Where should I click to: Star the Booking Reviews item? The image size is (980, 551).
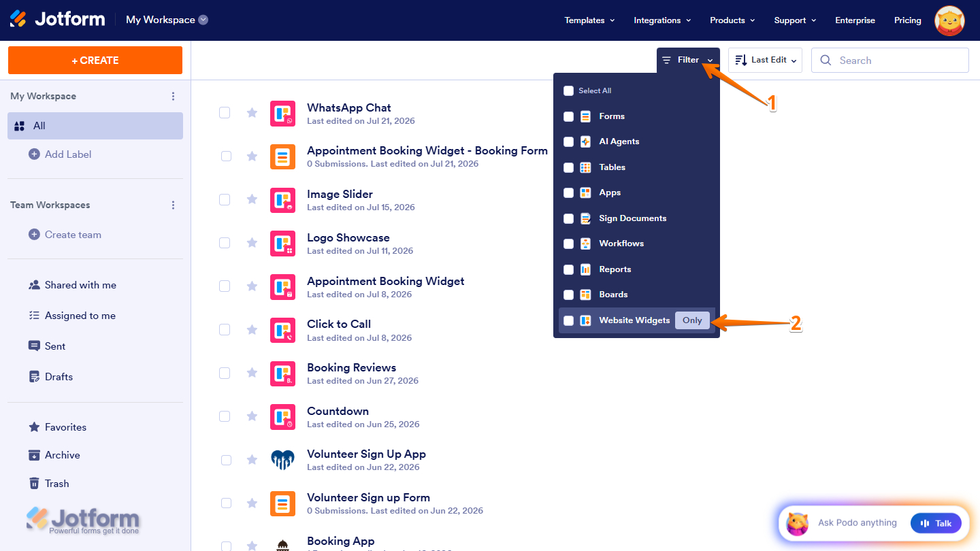click(252, 373)
